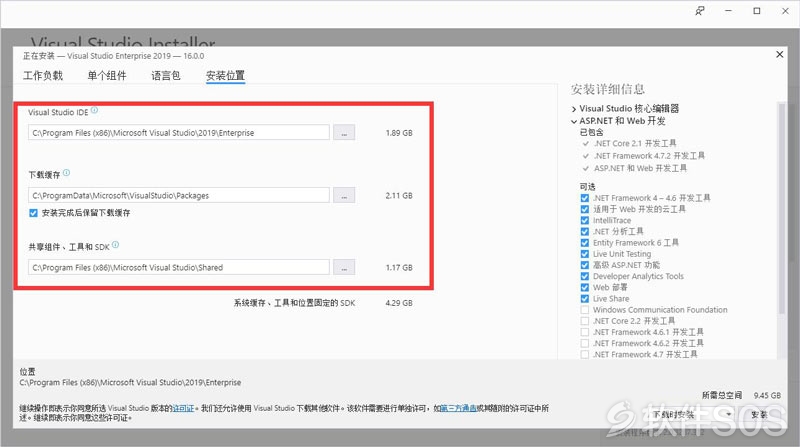
Task: Uncheck .NET Framework 4 – 4.6 开发工具
Action: tap(585, 198)
